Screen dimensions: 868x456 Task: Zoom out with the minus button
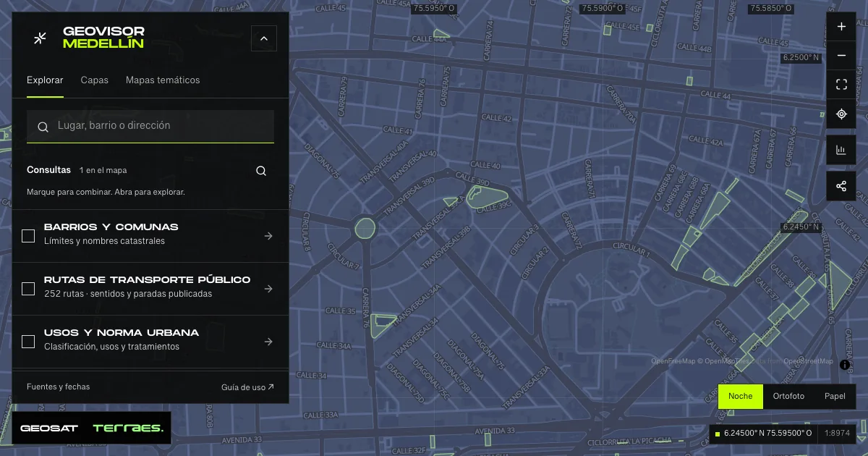click(x=841, y=56)
